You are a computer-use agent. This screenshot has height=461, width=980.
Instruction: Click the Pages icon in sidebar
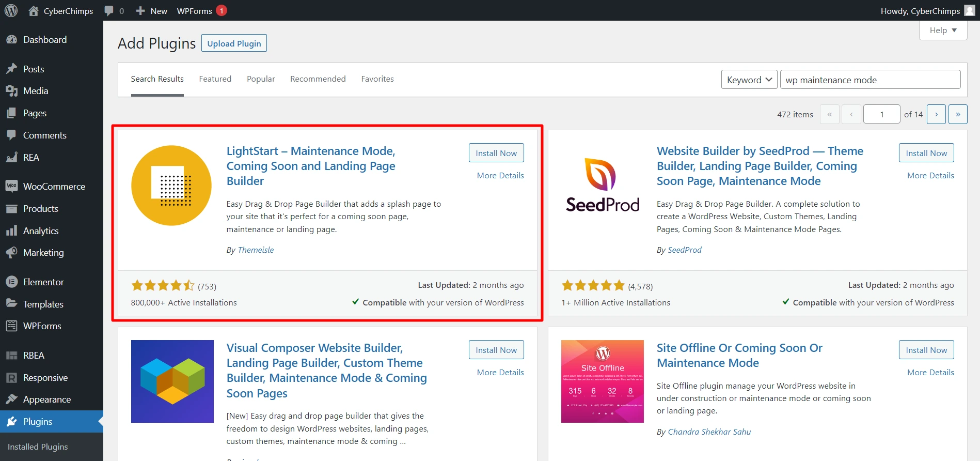(11, 113)
